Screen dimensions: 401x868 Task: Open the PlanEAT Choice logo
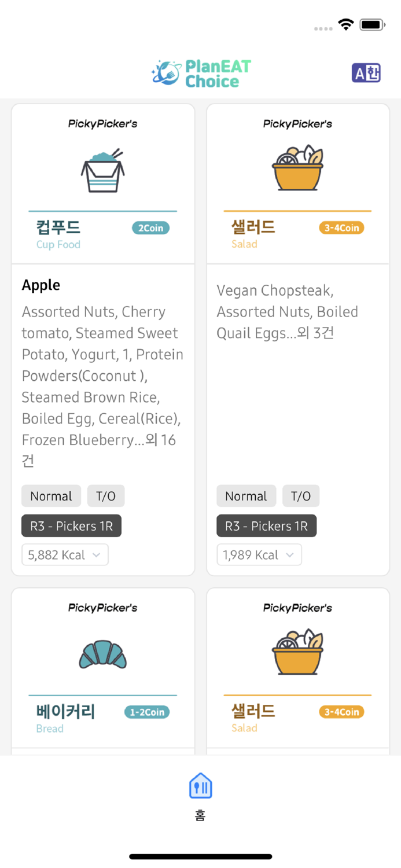[200, 72]
